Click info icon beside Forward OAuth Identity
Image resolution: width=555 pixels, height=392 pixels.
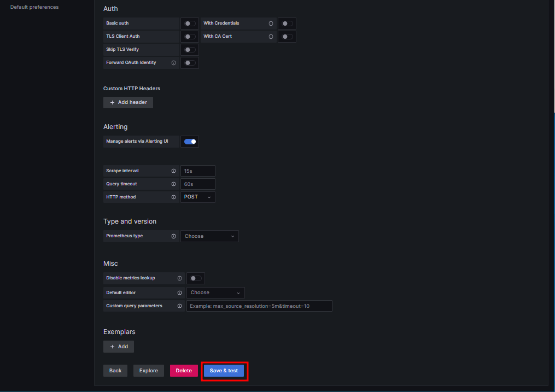click(x=173, y=63)
